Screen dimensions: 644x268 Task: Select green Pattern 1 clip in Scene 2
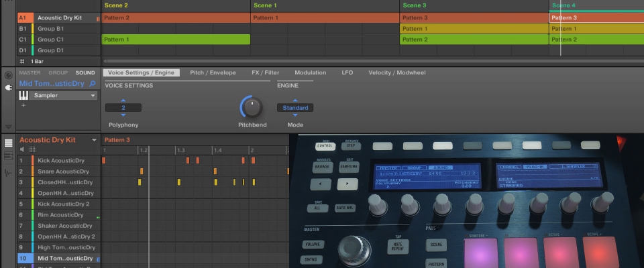[176, 40]
